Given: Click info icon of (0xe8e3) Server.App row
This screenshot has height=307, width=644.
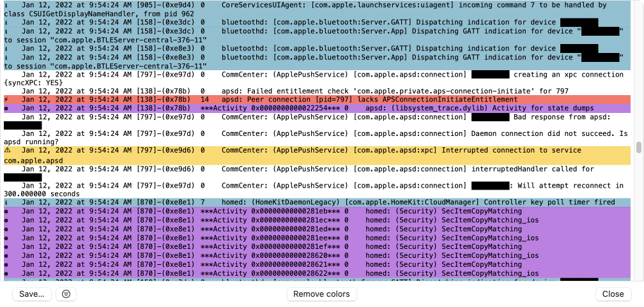Looking at the screenshot, I should 6,57.
